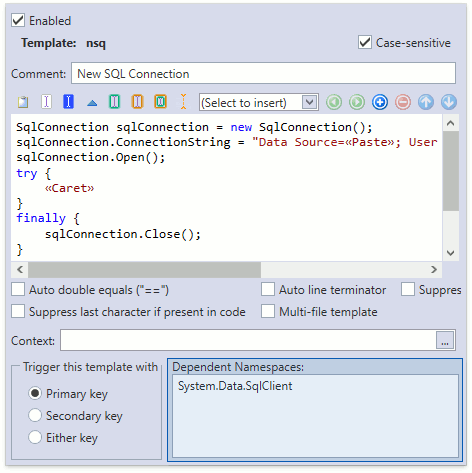The height and width of the screenshot is (473, 472).
Task: Open Context ellipsis browse button
Action: click(x=445, y=340)
